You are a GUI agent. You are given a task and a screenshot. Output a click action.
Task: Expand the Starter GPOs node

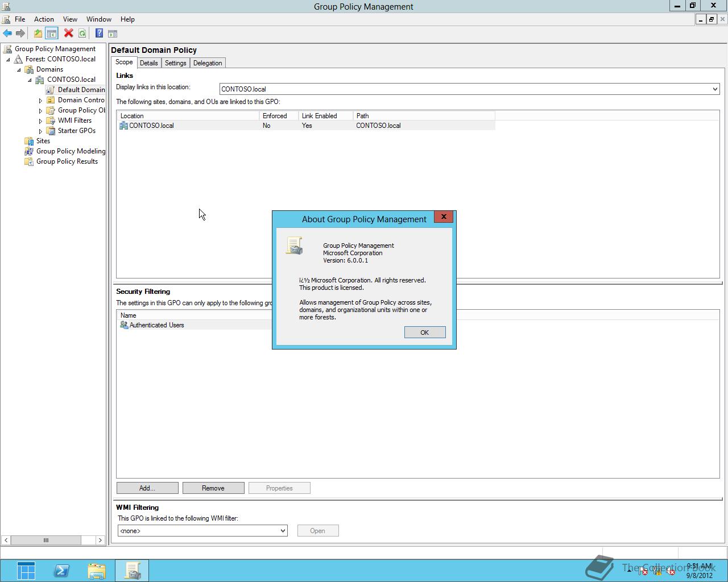(x=40, y=131)
